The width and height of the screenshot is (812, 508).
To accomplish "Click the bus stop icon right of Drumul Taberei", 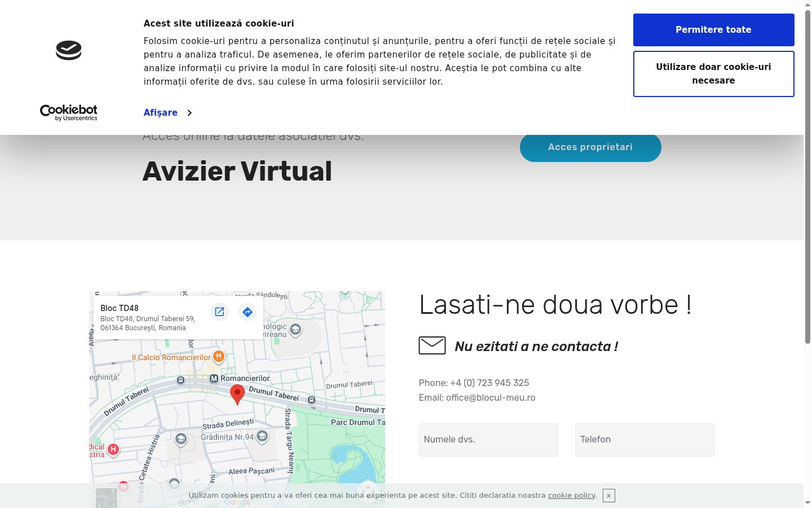I will (311, 400).
